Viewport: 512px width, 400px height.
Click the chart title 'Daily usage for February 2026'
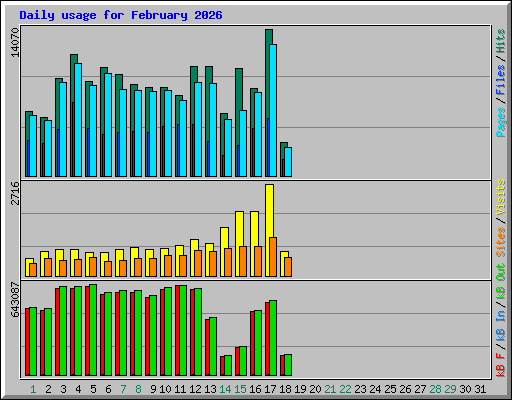tap(121, 15)
